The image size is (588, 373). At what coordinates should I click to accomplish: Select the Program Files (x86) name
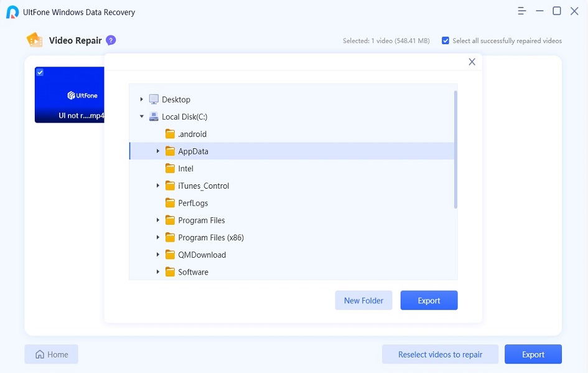tap(211, 237)
